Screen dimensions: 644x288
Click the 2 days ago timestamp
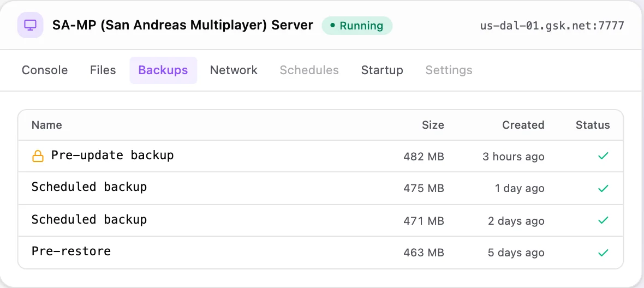point(516,221)
